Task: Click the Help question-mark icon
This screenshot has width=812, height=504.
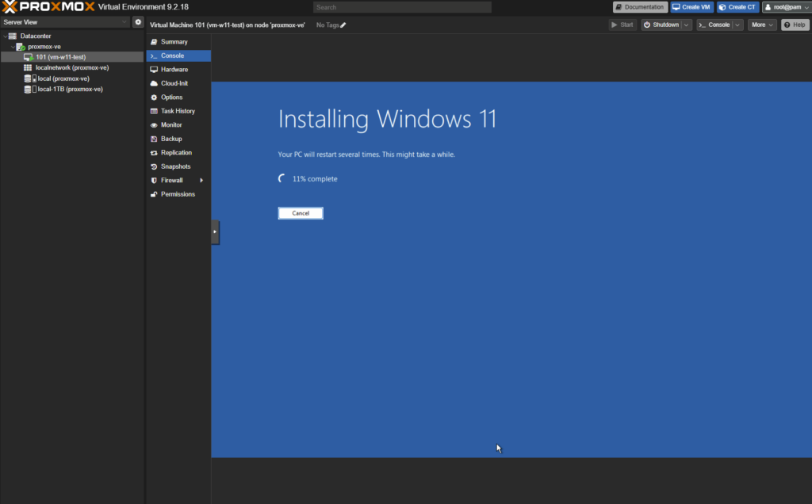Action: point(787,25)
